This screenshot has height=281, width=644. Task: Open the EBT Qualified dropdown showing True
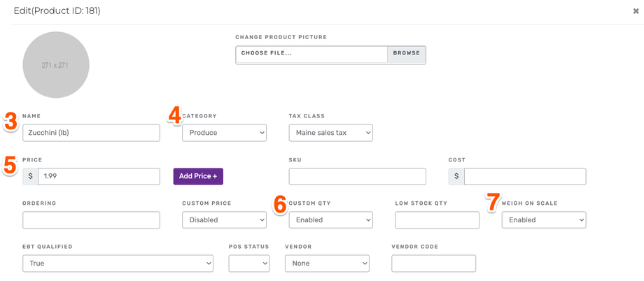118,264
